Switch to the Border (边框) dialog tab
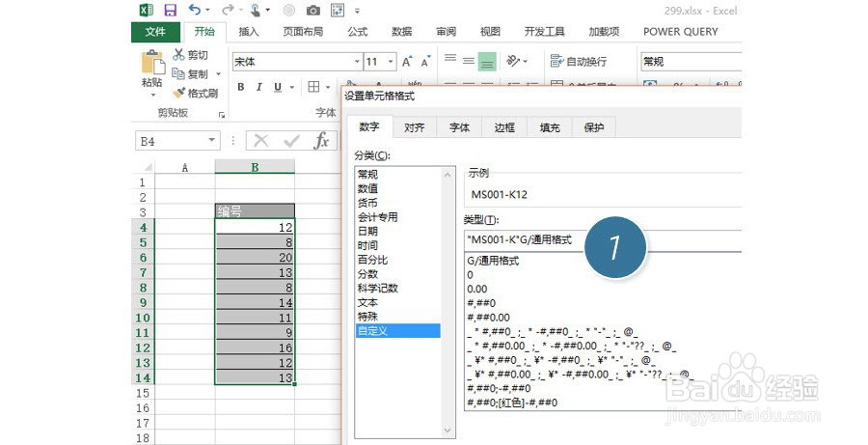 [504, 127]
